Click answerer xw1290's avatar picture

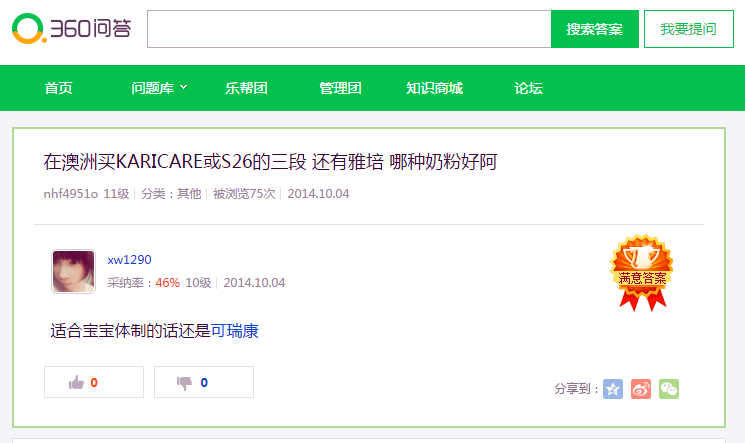tap(73, 272)
